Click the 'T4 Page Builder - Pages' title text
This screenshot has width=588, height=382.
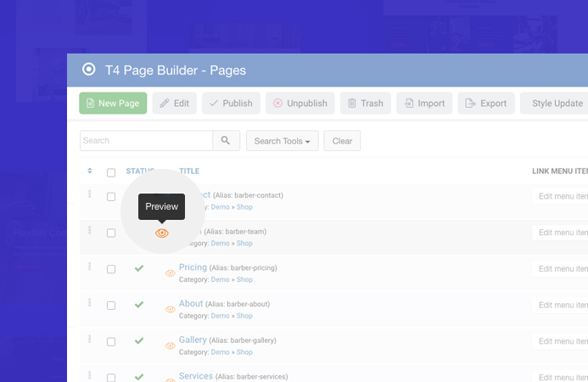coord(176,70)
